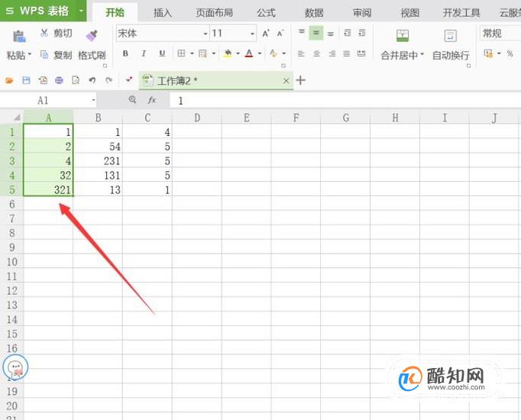
Task: Align text right
Action: pyautogui.click(x=332, y=53)
